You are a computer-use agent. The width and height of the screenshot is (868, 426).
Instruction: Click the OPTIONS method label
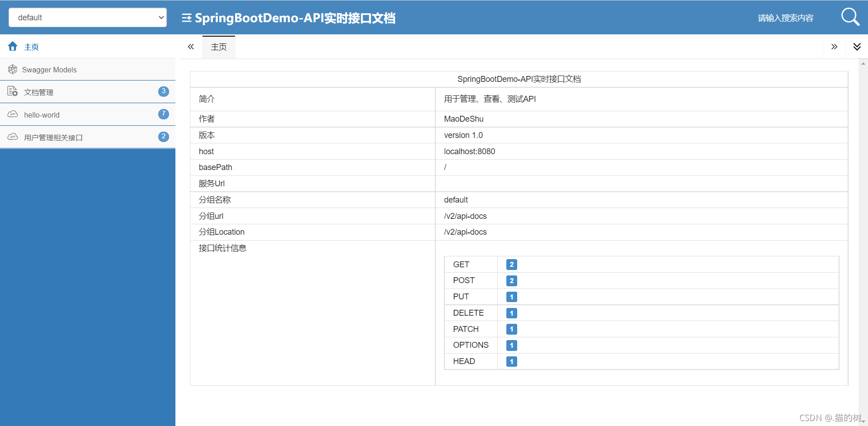click(x=471, y=345)
